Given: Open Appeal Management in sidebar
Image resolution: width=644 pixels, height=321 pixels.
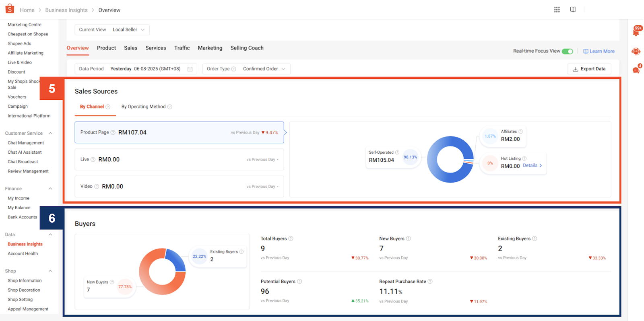Looking at the screenshot, I should (x=28, y=309).
